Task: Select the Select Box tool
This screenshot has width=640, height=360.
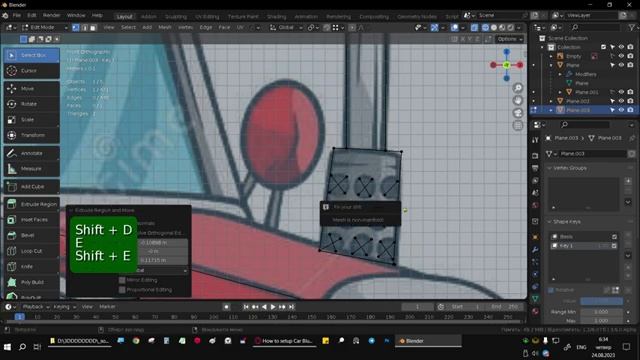Action: (32, 55)
